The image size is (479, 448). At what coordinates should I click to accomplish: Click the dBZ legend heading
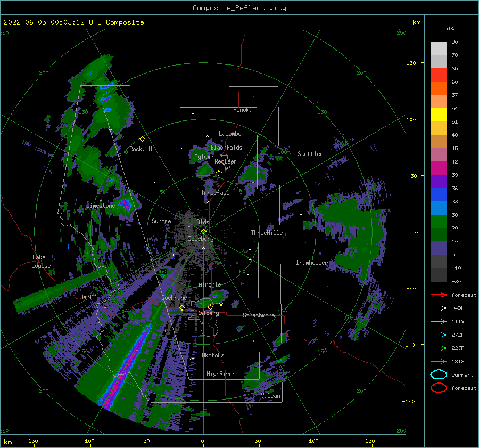click(x=451, y=28)
